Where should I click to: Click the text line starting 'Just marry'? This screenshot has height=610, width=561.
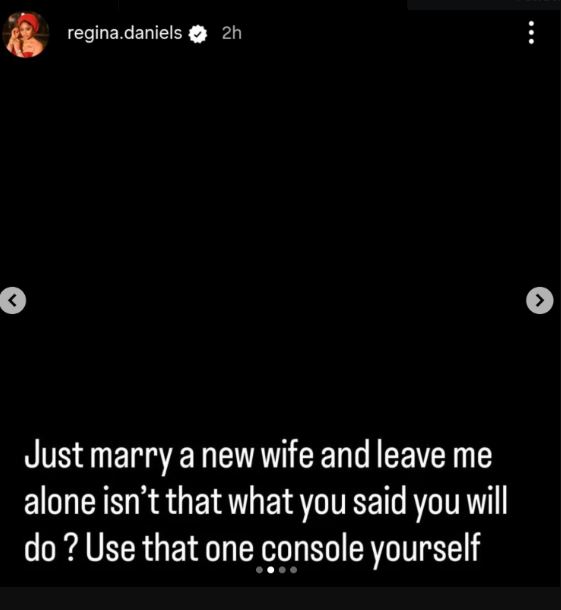coord(258,456)
